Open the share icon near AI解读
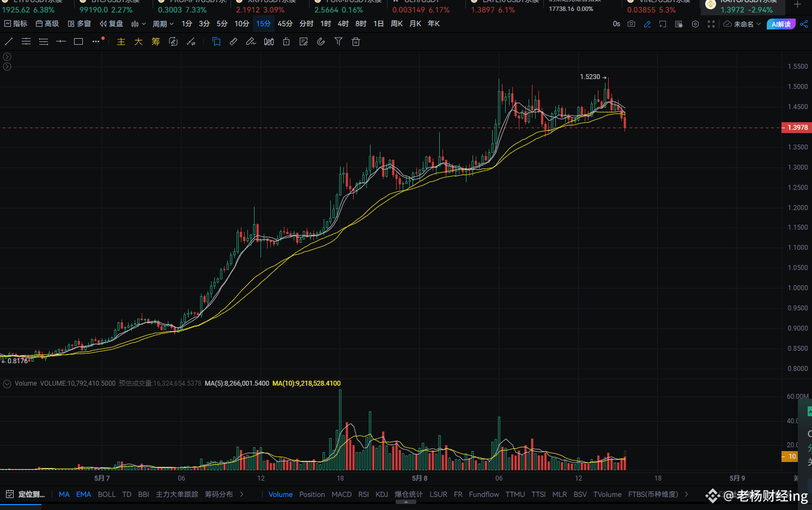This screenshot has height=510, width=812. 805,24
